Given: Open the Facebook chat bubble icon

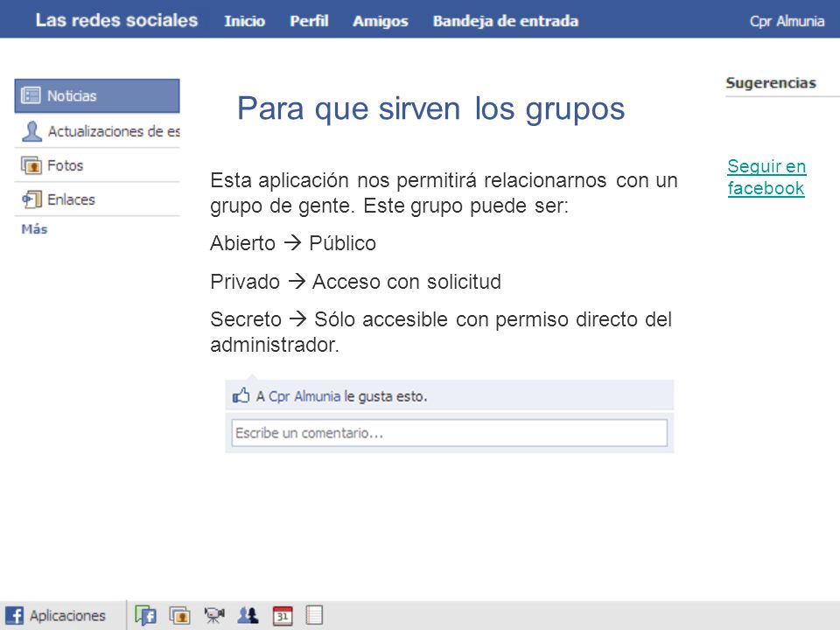Looking at the screenshot, I should coord(145,615).
